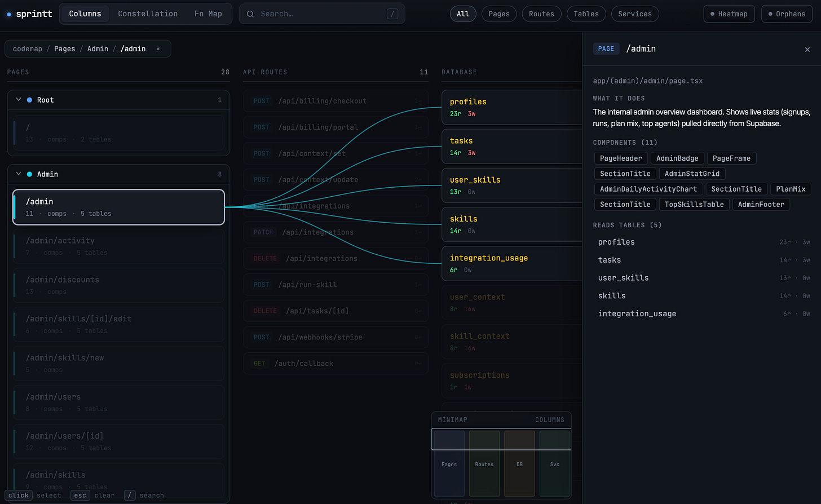The image size is (821, 504).
Task: Jump to Svc column in the minimap
Action: point(555,463)
